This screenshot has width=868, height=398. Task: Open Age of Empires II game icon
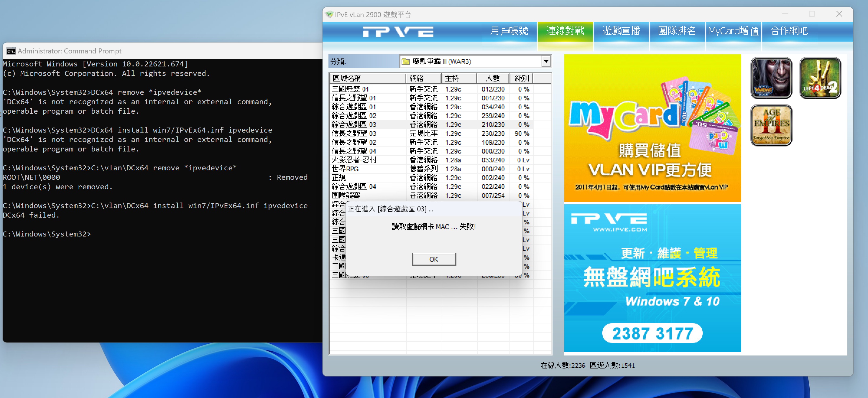771,125
